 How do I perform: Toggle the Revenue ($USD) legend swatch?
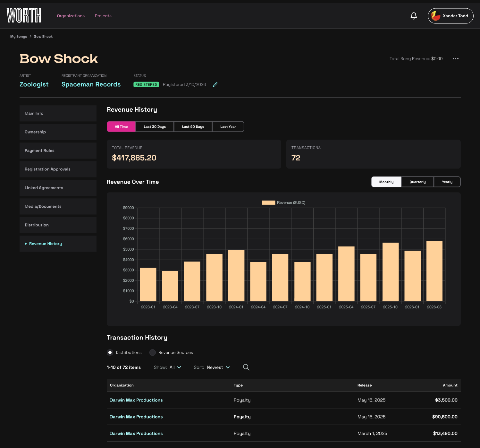coord(269,202)
